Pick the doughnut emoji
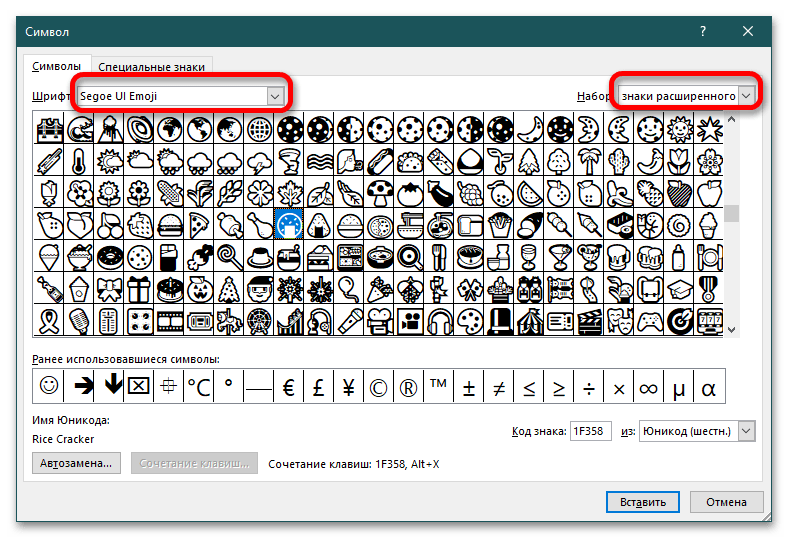Screen dimensions: 788x538 pyautogui.click(x=109, y=257)
